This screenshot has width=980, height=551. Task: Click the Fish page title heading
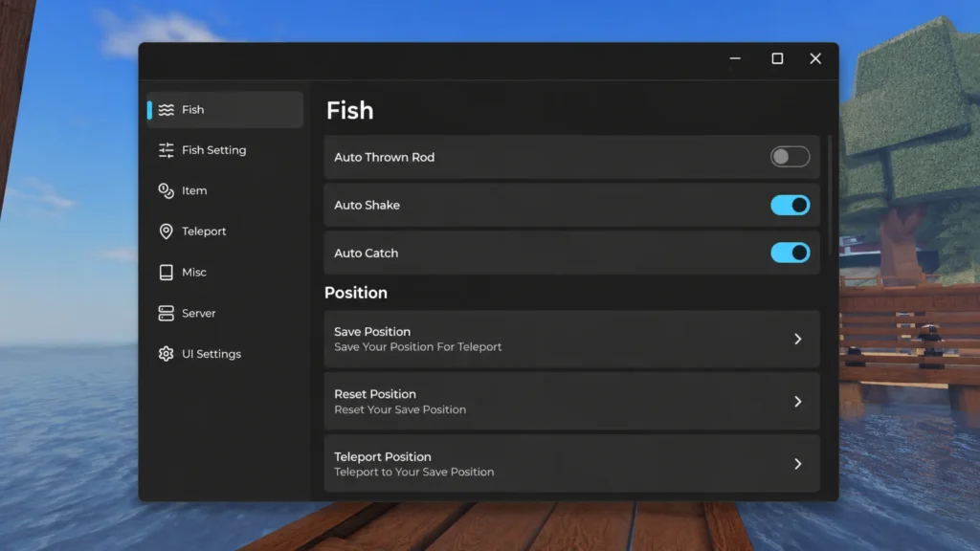pyautogui.click(x=350, y=111)
